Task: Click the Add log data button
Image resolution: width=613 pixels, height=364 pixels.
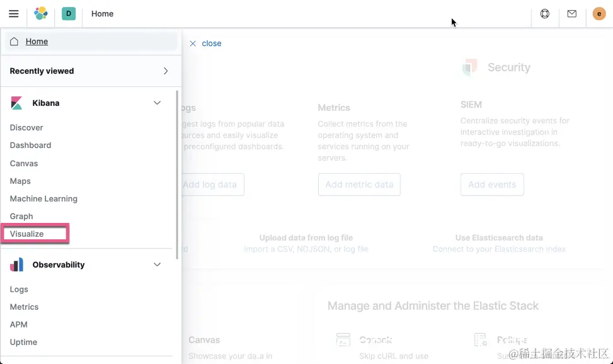Action: [x=213, y=185]
